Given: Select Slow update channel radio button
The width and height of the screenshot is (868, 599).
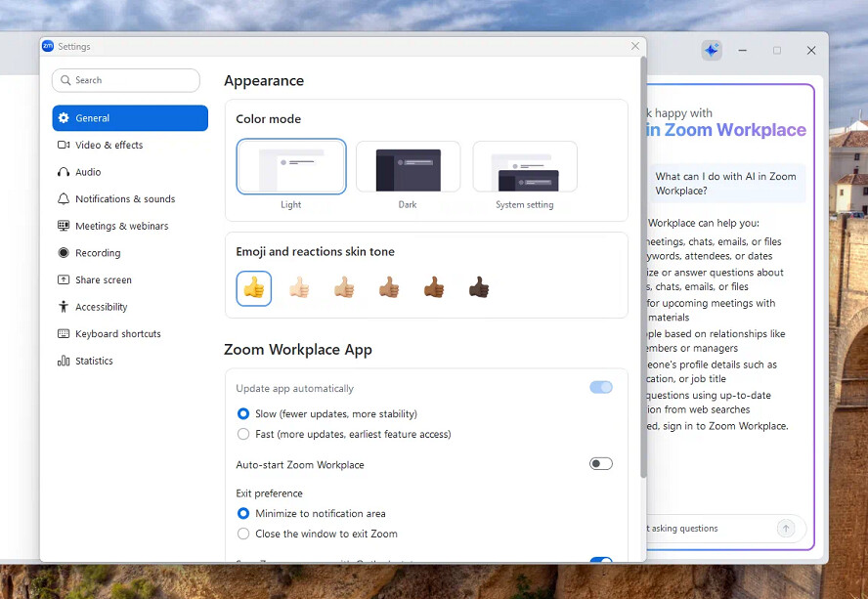Looking at the screenshot, I should click(243, 413).
